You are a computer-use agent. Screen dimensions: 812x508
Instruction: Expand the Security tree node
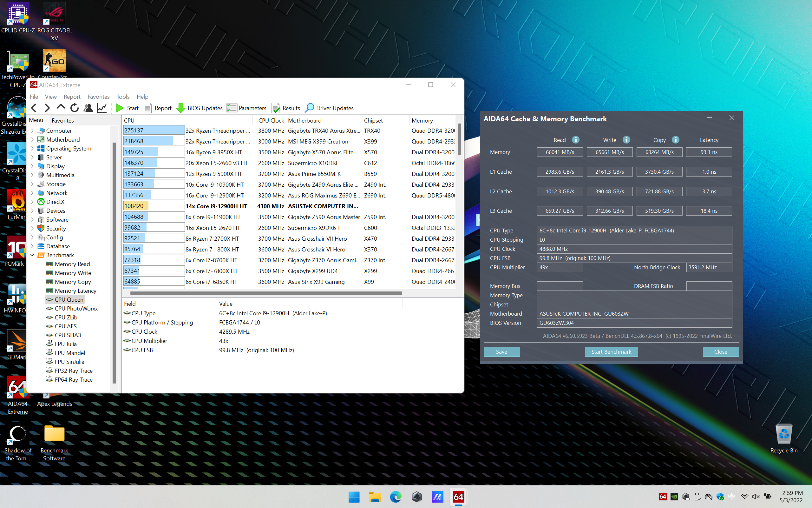[33, 229]
